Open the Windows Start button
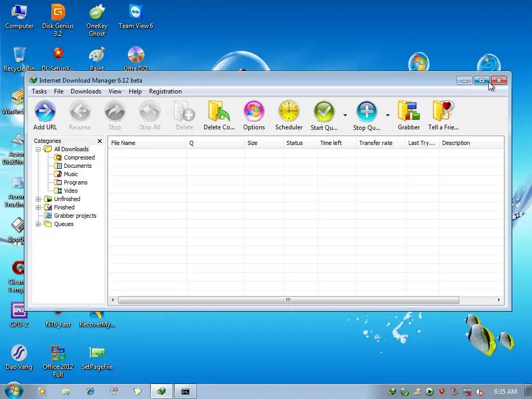The height and width of the screenshot is (399, 532). 13,391
